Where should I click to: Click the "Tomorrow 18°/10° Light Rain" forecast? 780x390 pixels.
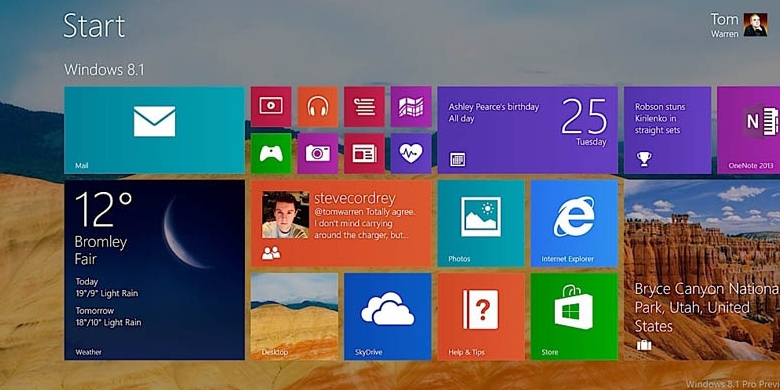point(108,316)
